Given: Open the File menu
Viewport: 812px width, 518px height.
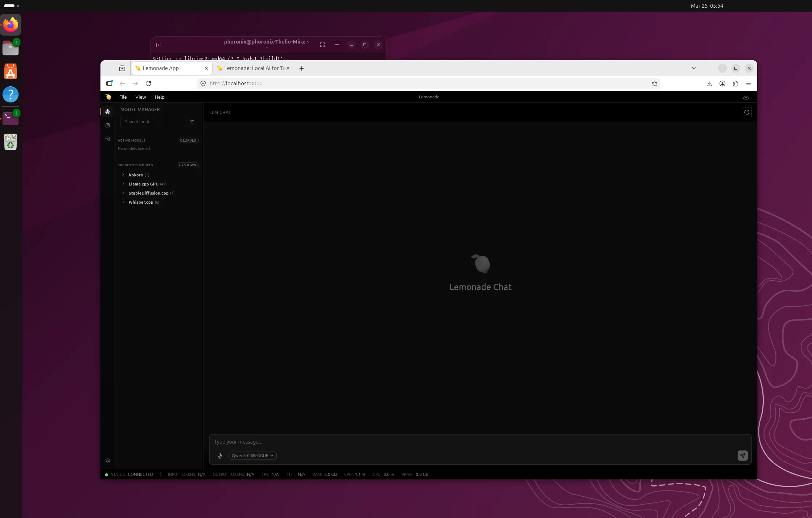Looking at the screenshot, I should click(x=123, y=97).
